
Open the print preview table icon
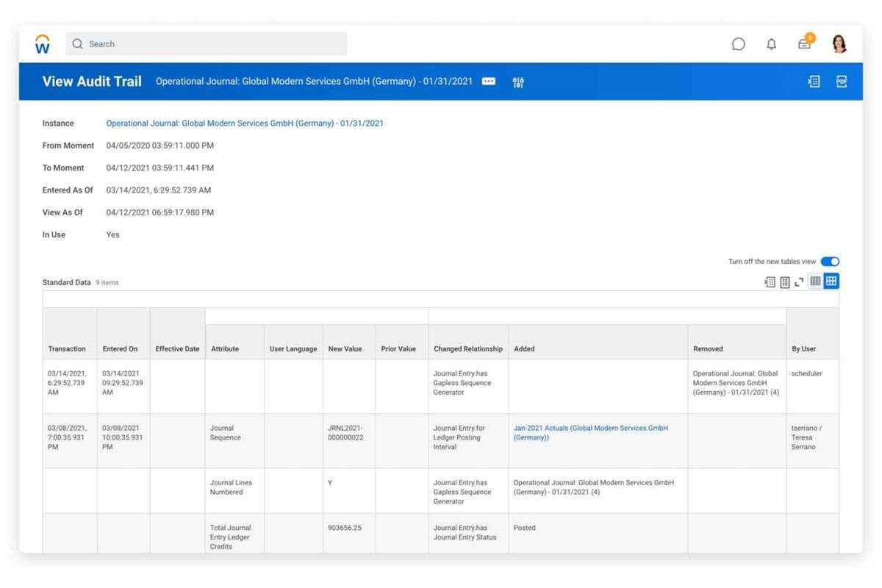click(x=784, y=281)
